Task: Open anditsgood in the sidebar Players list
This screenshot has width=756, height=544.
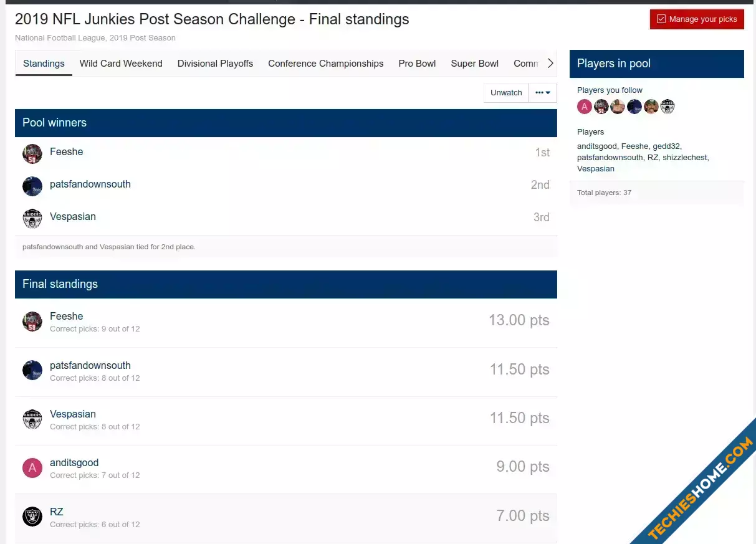Action: [596, 146]
